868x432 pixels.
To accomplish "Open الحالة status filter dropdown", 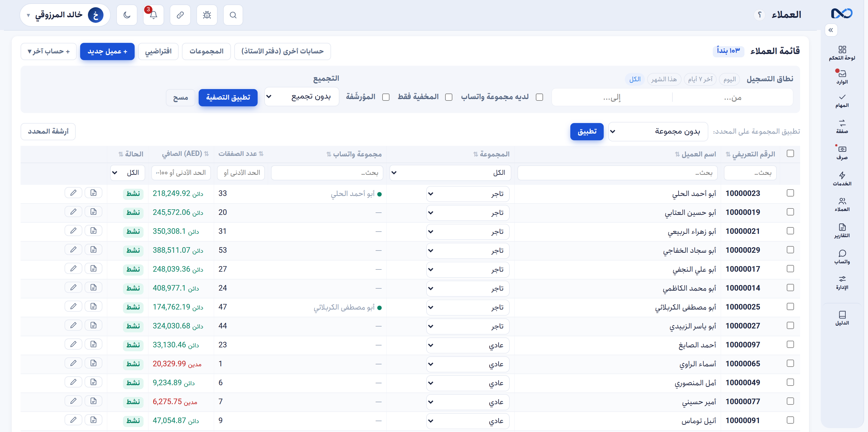I will tap(127, 173).
